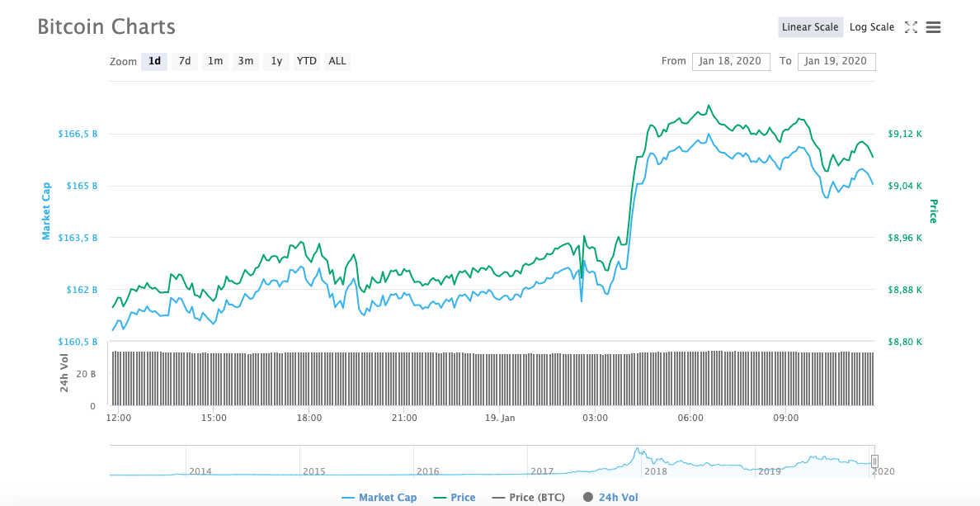Switch to Linear Scale
This screenshot has height=506, width=980.
[810, 27]
